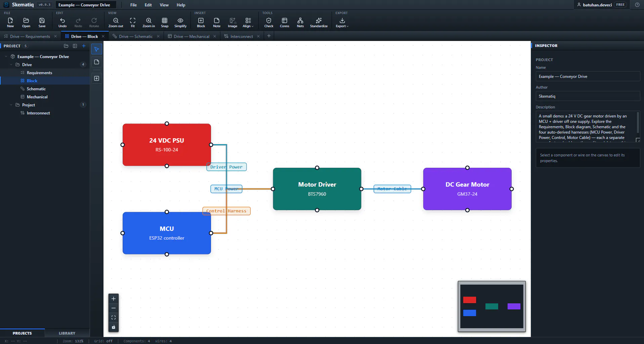Open the help question mark icon

click(x=637, y=5)
